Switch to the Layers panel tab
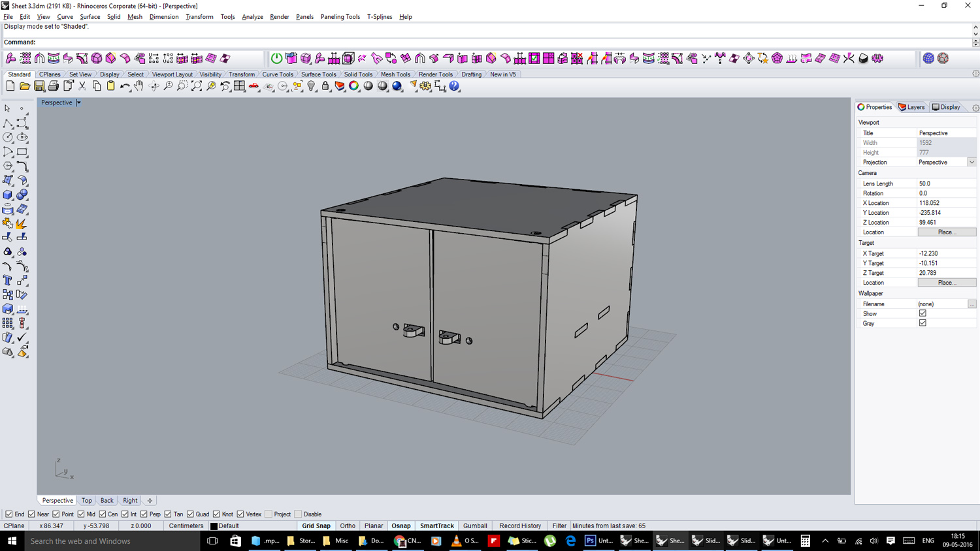 pos(912,107)
